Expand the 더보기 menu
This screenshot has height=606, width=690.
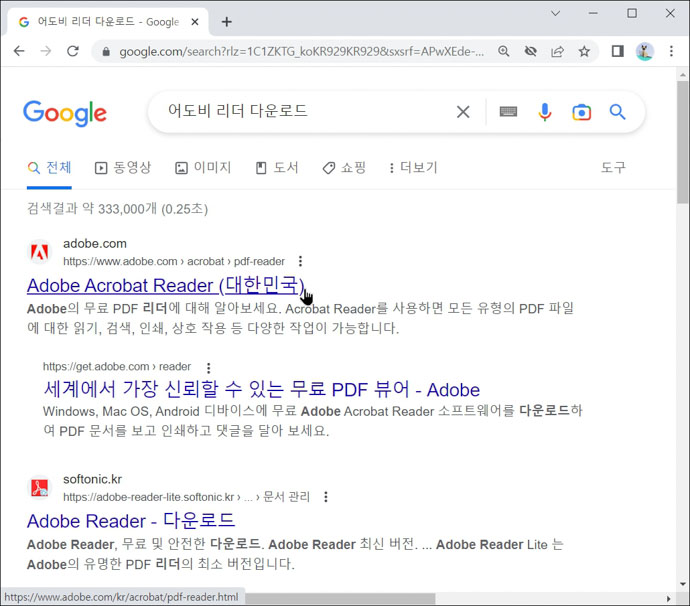[x=413, y=168]
